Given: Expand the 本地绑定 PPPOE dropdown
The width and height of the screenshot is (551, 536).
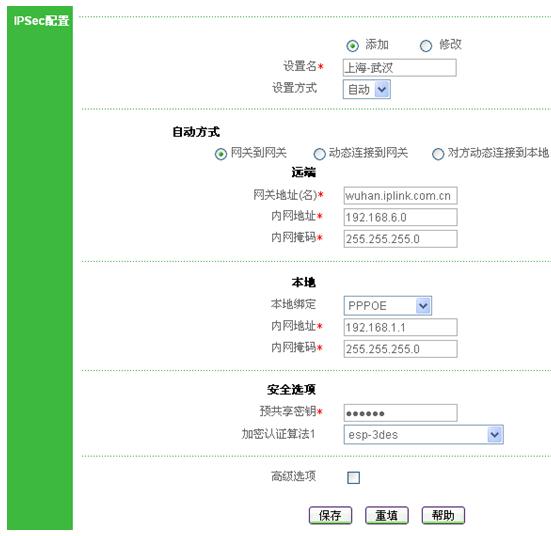Looking at the screenshot, I should tap(388, 305).
